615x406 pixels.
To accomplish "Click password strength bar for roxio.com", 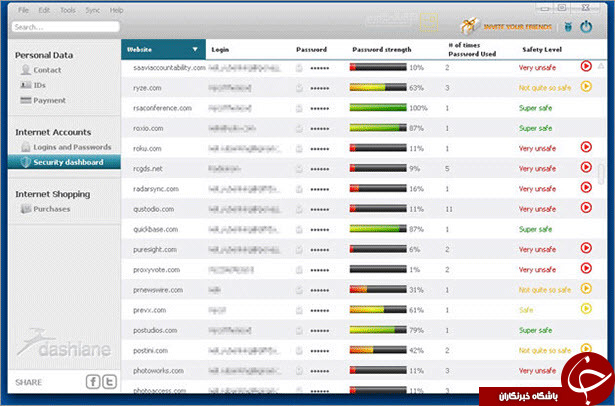I will pos(378,127).
